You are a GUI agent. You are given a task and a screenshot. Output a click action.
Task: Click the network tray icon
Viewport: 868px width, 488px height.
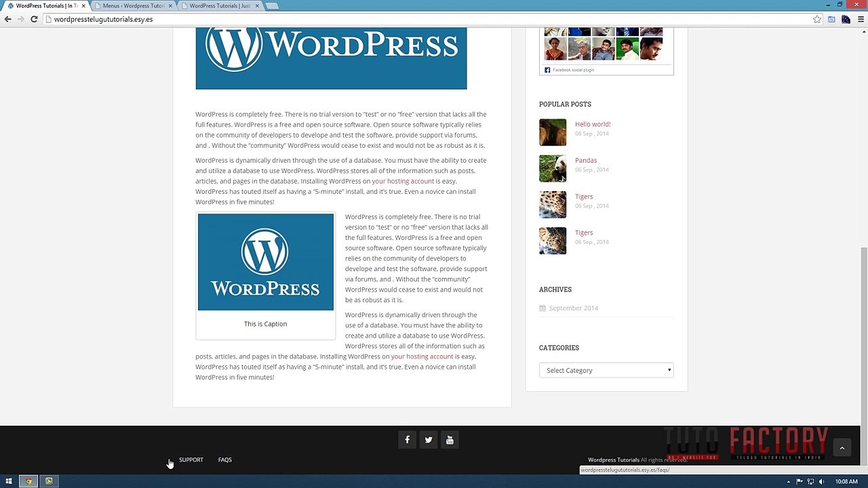click(x=810, y=481)
